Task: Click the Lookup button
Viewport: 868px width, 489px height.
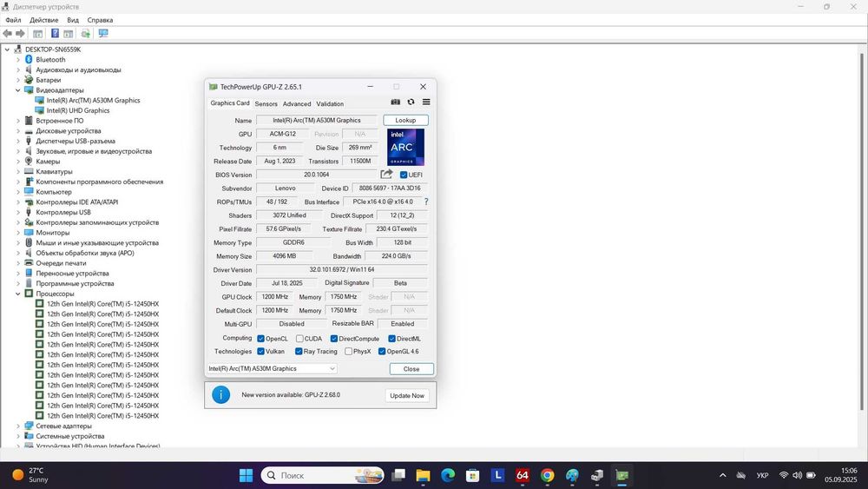Action: click(x=405, y=120)
